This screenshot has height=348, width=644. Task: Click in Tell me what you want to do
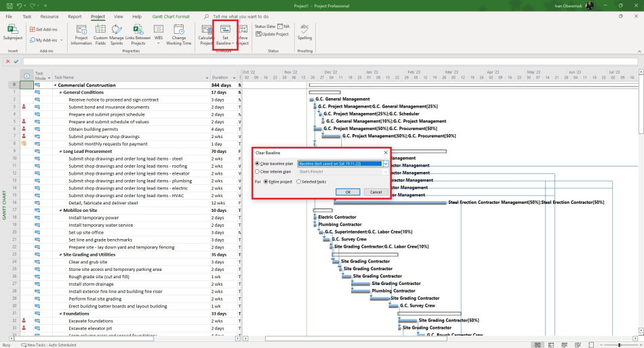pos(241,16)
